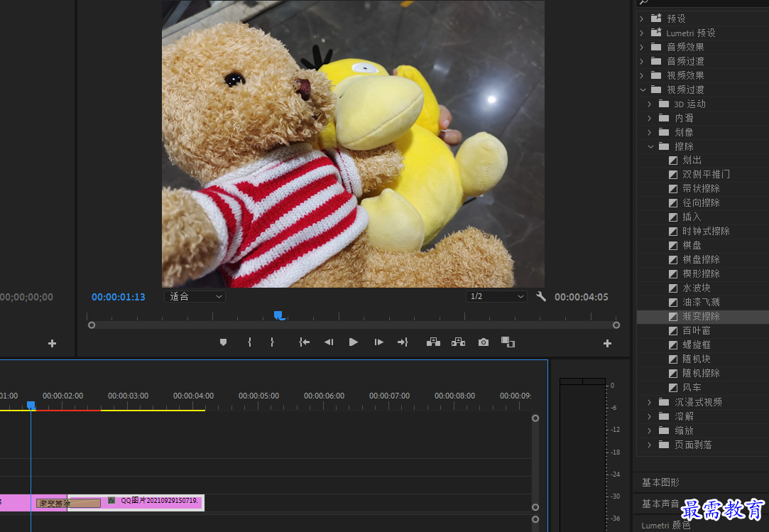
Task: Select the 渐变擦除 transition
Action: click(x=703, y=317)
